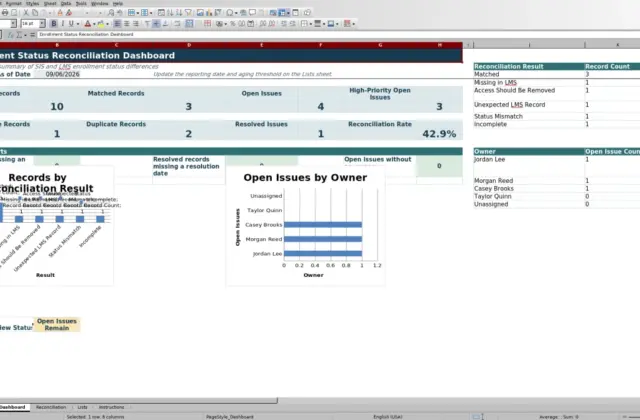Open the Window menu
This screenshot has width=640, height=420.
point(100,3)
